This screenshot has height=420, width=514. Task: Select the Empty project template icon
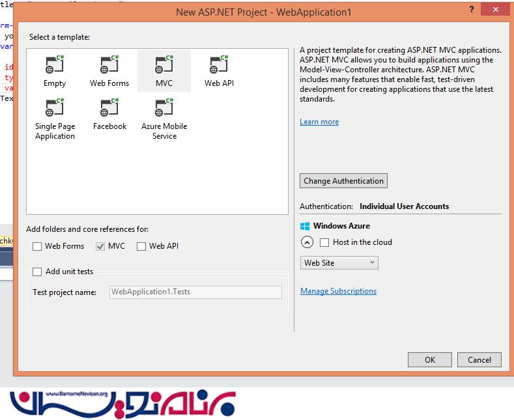click(x=55, y=66)
